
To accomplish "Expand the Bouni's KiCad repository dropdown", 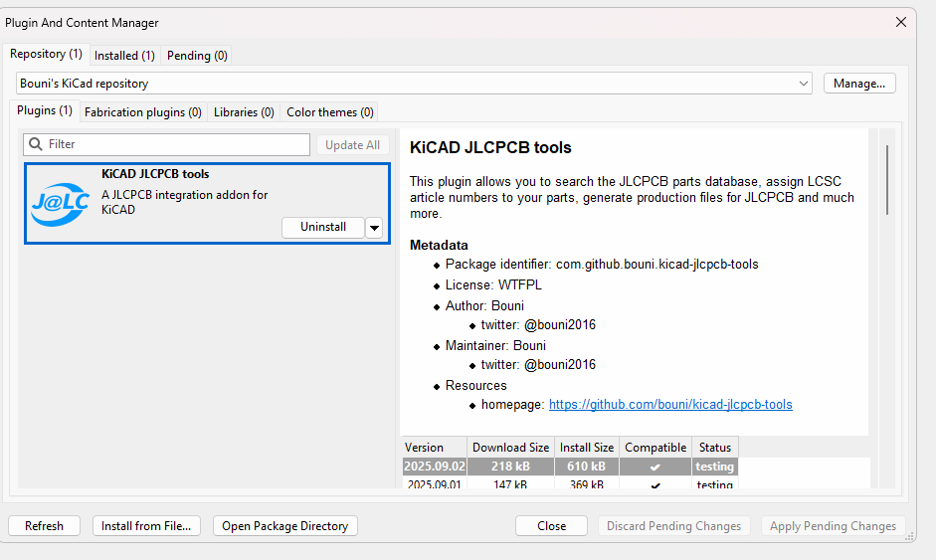I will tap(804, 84).
